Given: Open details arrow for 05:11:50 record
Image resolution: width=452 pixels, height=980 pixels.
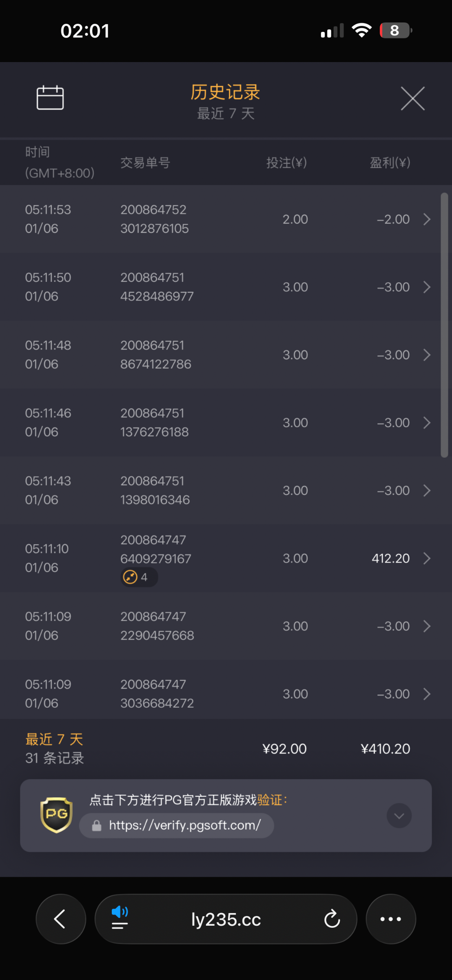Looking at the screenshot, I should (x=427, y=287).
